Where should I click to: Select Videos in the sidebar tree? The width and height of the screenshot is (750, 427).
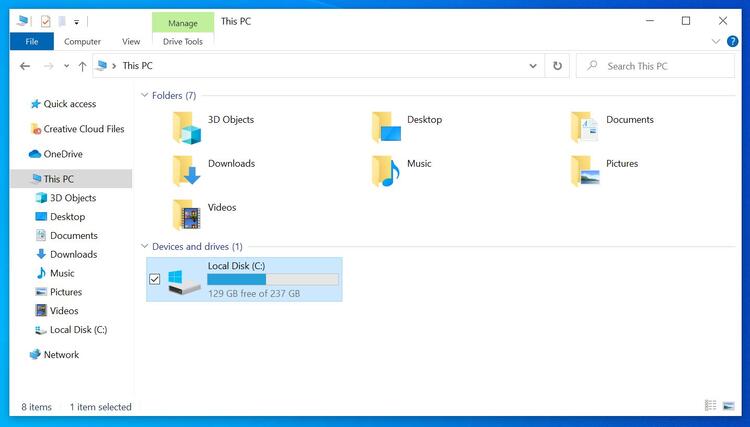tap(57, 311)
